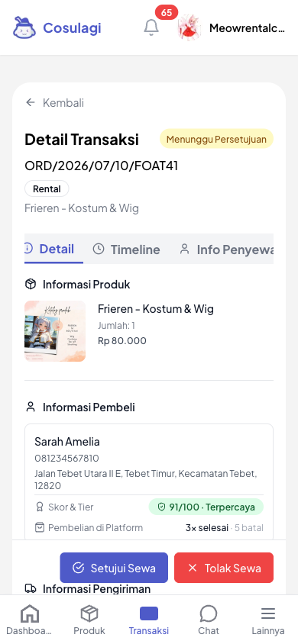Viewport: 298px width, 644px height.
Task: Switch to the Detail tab
Action: [53, 249]
